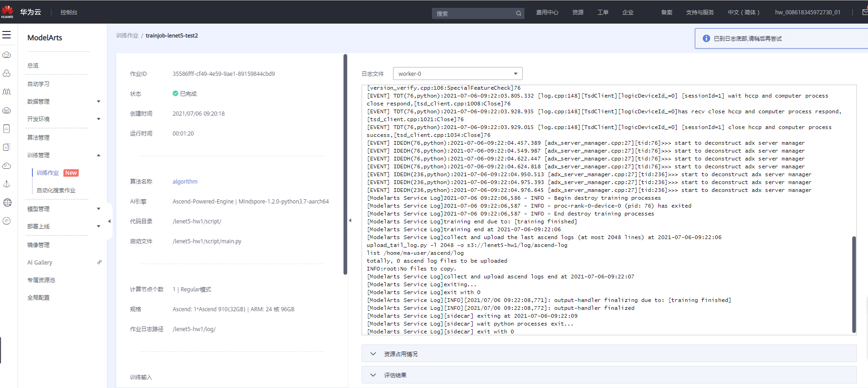Click the 已完成 status value

(x=185, y=94)
